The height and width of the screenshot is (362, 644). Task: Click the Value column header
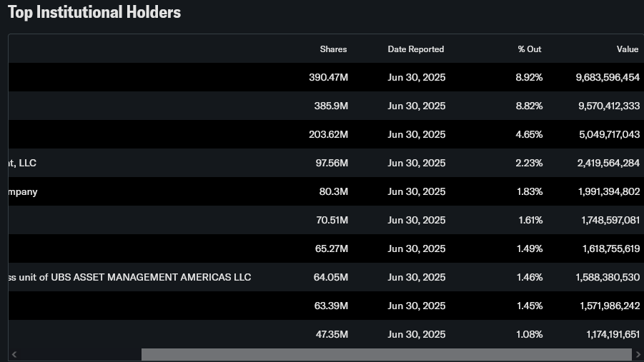click(628, 49)
